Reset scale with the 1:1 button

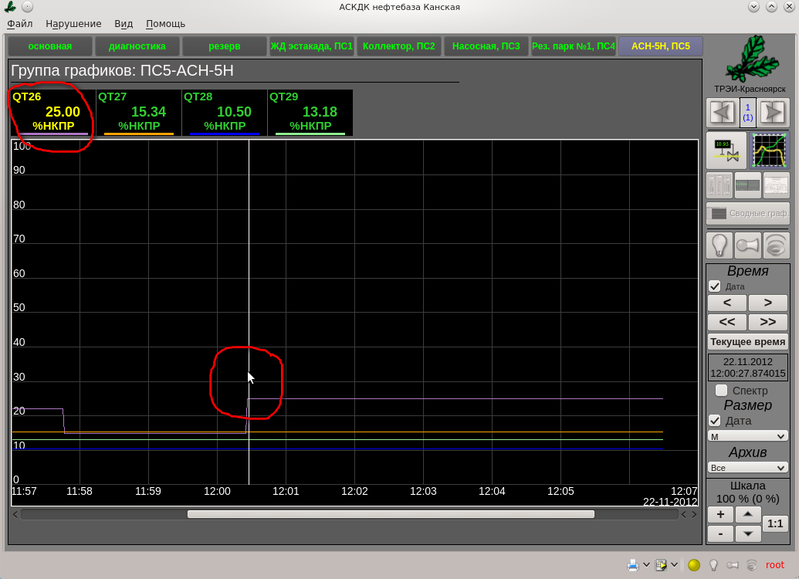point(774,524)
